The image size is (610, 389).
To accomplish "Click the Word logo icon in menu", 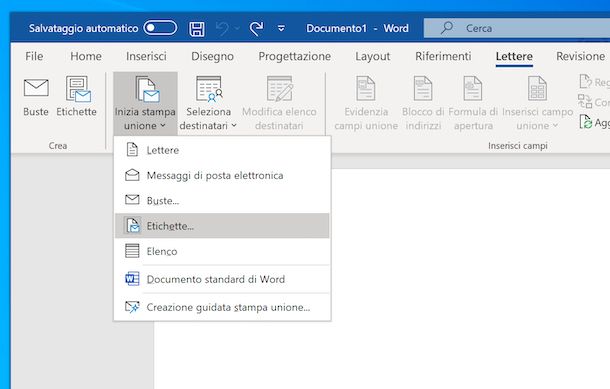I will tap(132, 279).
